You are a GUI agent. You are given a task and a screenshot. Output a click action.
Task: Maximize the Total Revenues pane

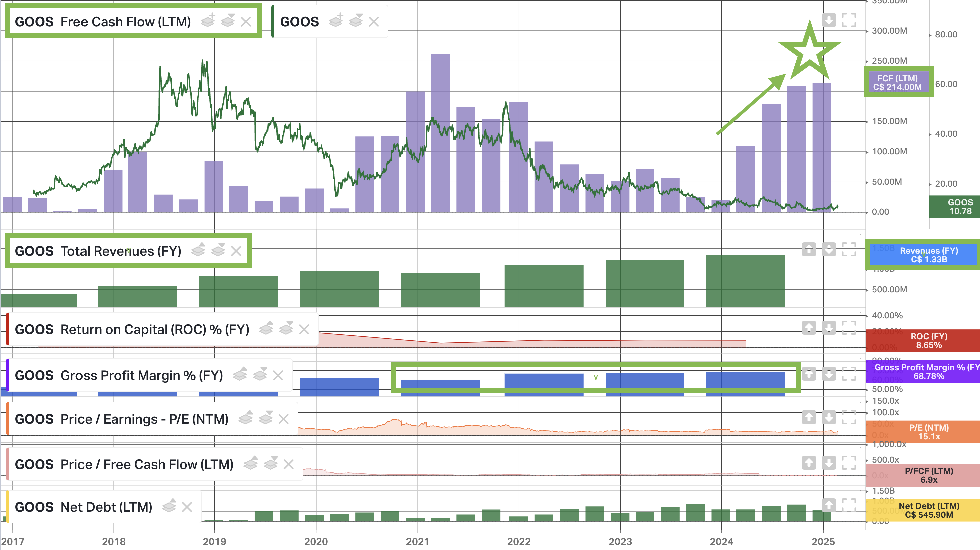coord(849,249)
